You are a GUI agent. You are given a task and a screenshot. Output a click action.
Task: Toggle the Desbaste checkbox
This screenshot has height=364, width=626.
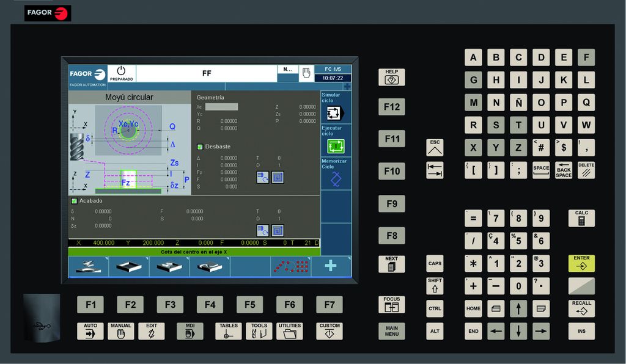pyautogui.click(x=200, y=147)
